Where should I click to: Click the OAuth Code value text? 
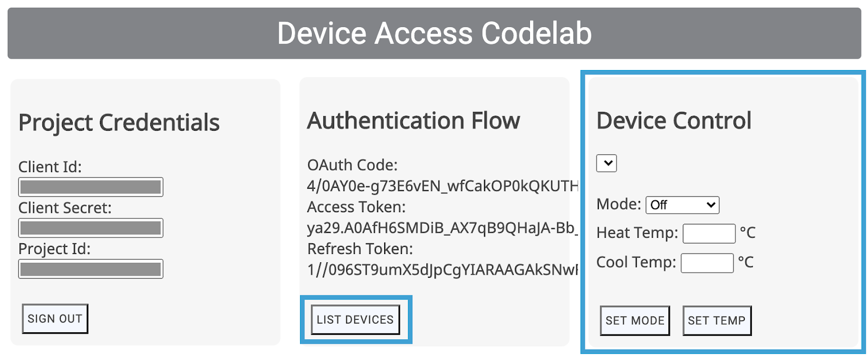pos(442,186)
